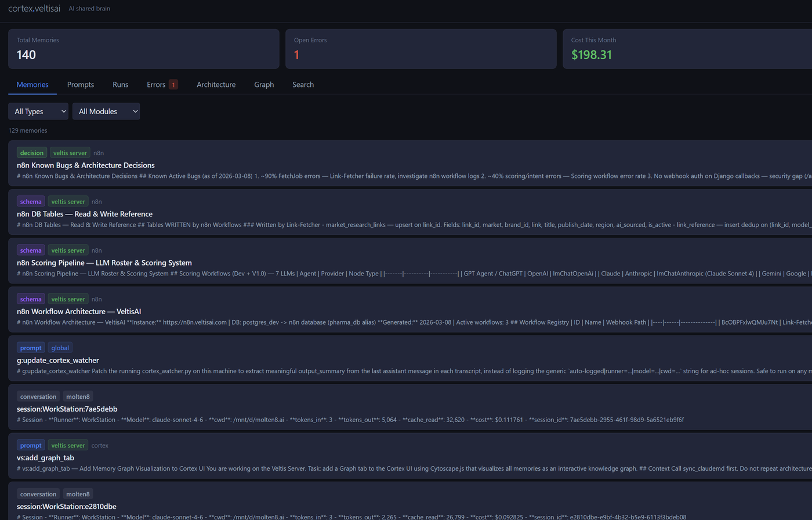This screenshot has width=812, height=520.
Task: Open the Open Errors card
Action: point(421,49)
